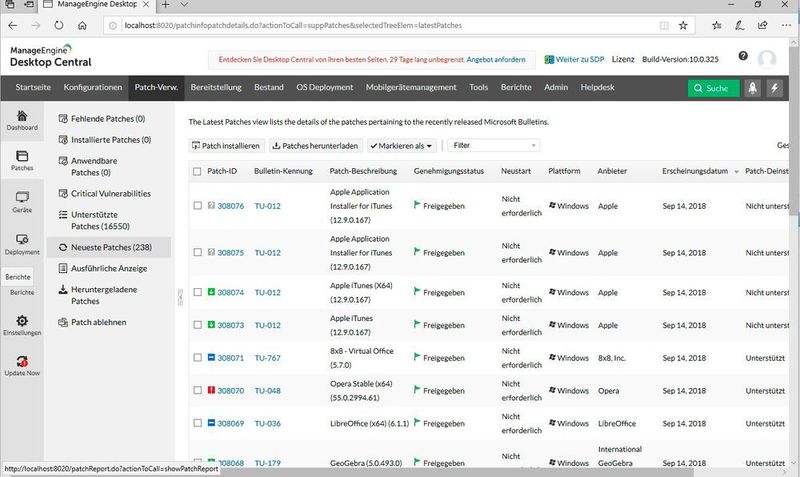
Task: Select Unterstützte Patches (16550) in sidebar
Action: point(101,220)
